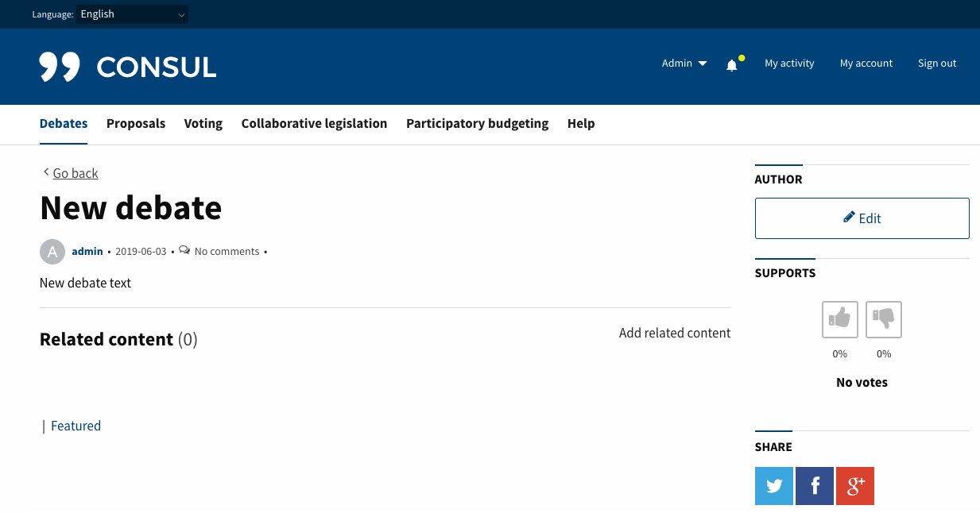The image size is (980, 513).
Task: Switch to the Proposals tab
Action: pos(136,124)
